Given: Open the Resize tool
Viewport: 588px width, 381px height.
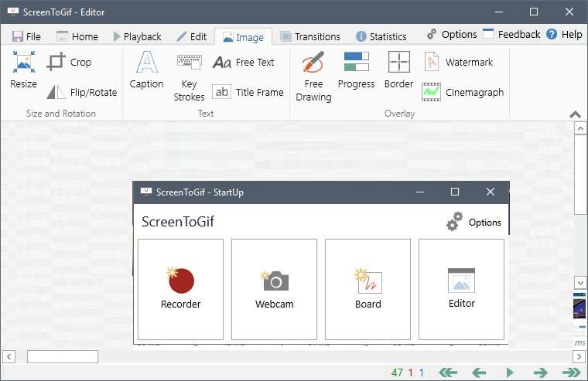Looking at the screenshot, I should 24,70.
